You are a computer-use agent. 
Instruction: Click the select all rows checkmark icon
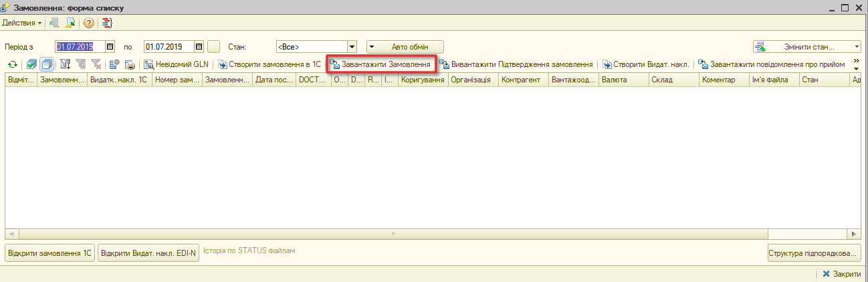[32, 65]
